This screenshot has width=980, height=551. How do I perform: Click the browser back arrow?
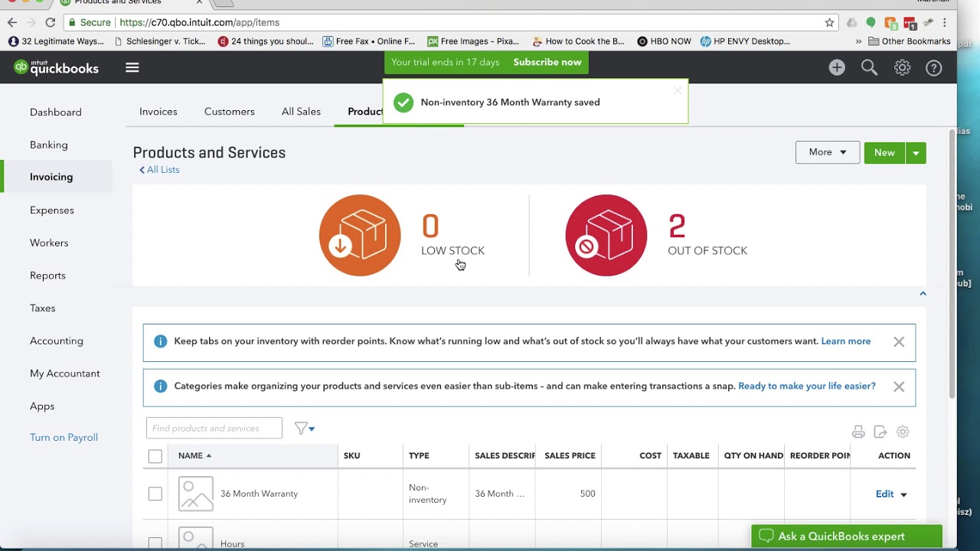(12, 22)
